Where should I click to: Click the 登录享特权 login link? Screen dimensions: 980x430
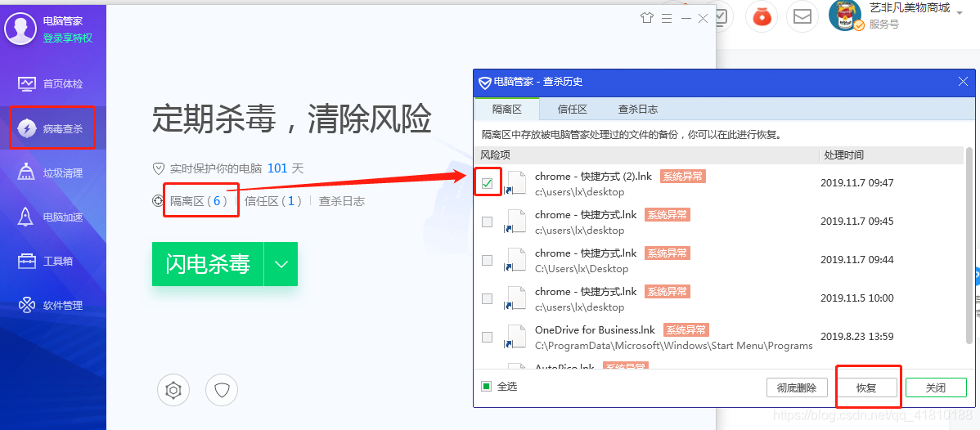coord(68,38)
